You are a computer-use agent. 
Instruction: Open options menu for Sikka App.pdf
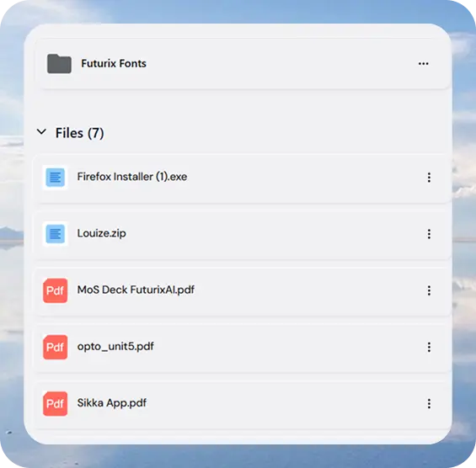tap(429, 404)
